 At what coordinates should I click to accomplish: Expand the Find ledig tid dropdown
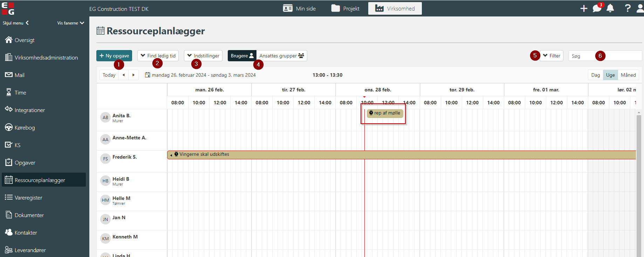coord(158,56)
